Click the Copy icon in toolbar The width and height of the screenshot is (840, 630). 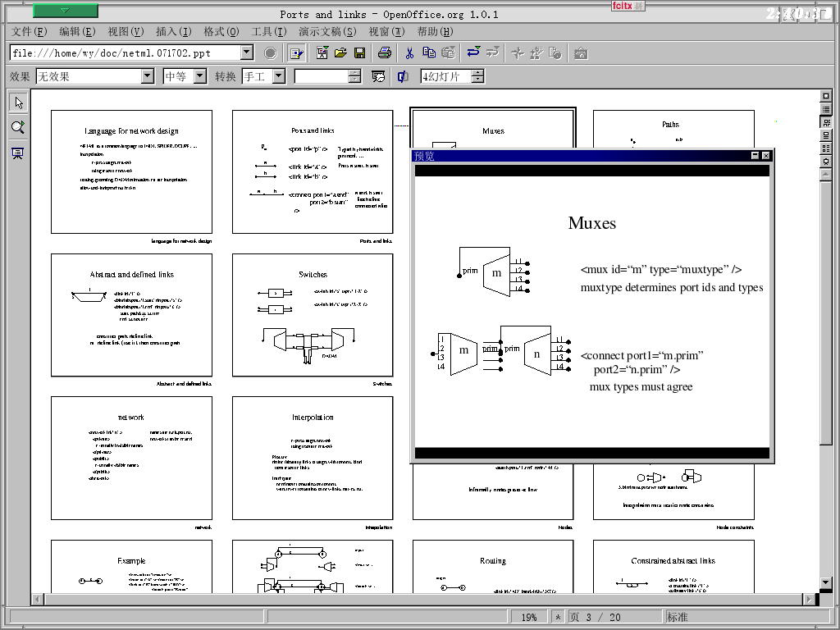coord(429,52)
